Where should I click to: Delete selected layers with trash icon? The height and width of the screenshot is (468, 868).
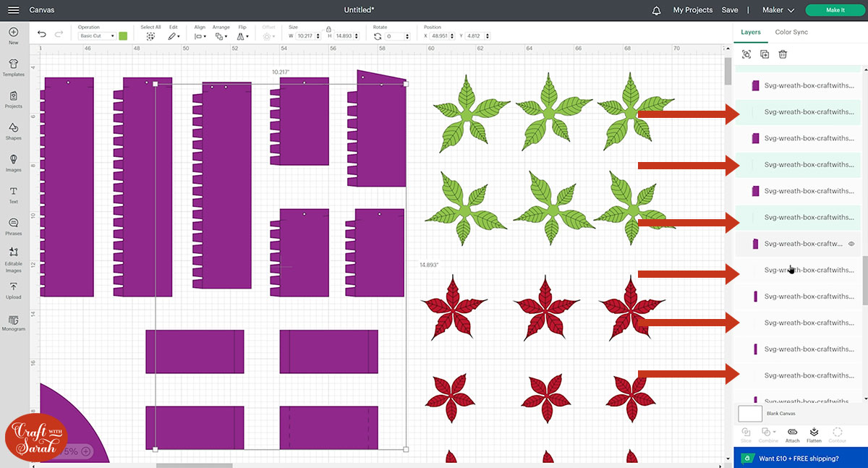coord(783,54)
